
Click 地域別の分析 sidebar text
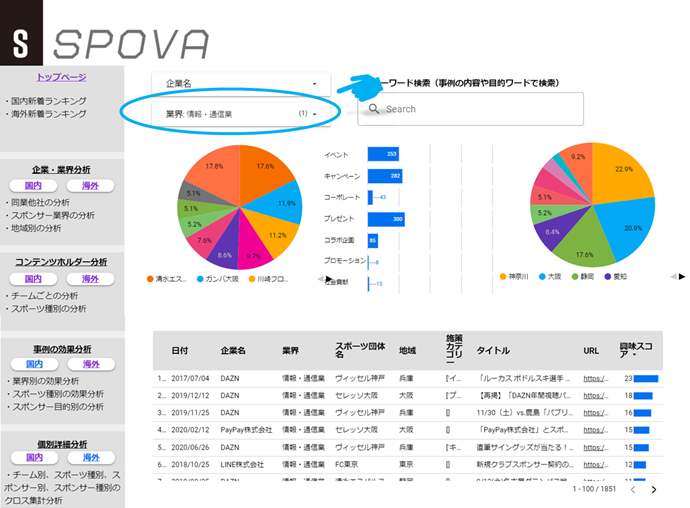click(x=36, y=228)
